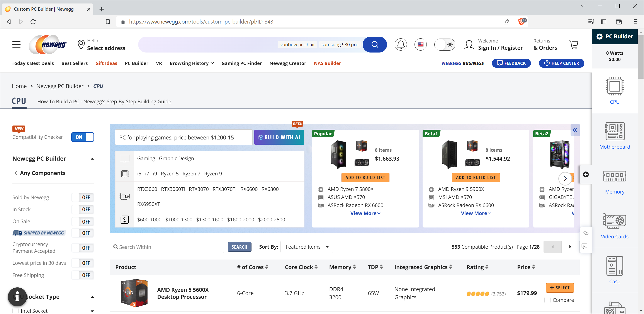This screenshot has height=314, width=644.
Task: Toggle the In Stock filter
Action: click(x=83, y=209)
